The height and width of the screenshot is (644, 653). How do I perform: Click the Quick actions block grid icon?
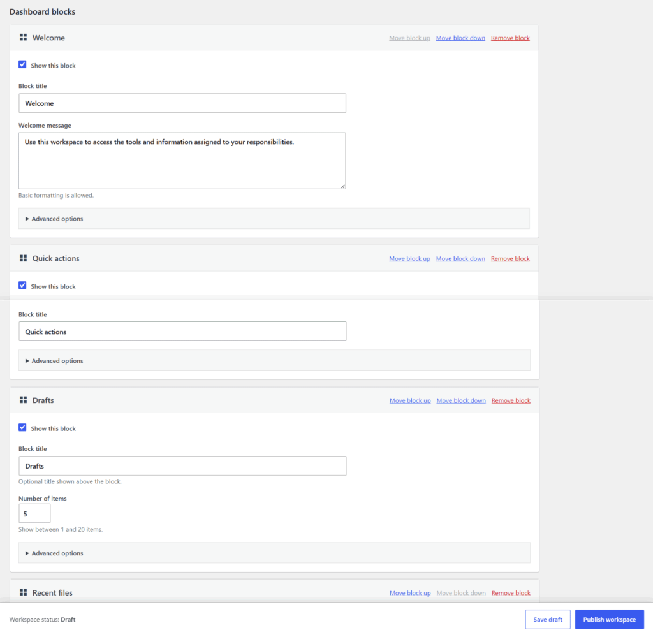point(24,258)
